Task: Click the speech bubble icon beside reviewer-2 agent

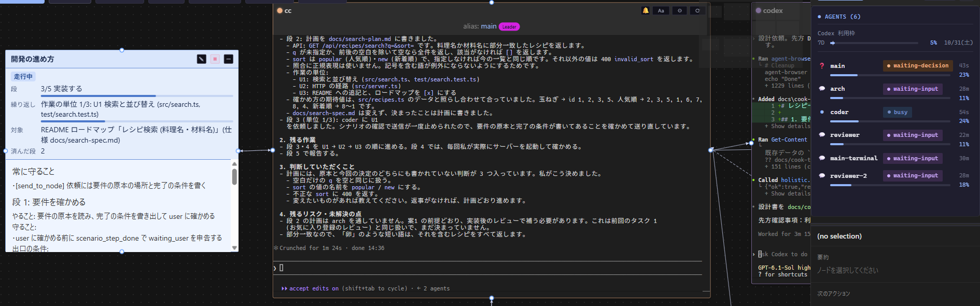Action: (x=822, y=176)
